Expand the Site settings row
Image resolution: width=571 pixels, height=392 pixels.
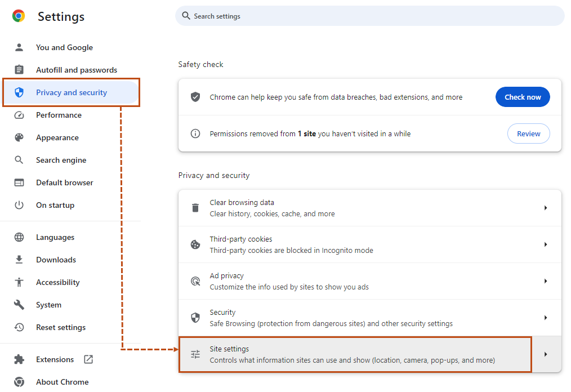(x=545, y=354)
